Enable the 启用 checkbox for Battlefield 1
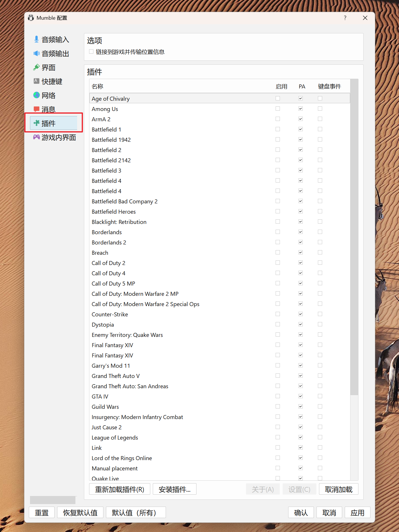Image resolution: width=399 pixels, height=532 pixels. [x=278, y=129]
